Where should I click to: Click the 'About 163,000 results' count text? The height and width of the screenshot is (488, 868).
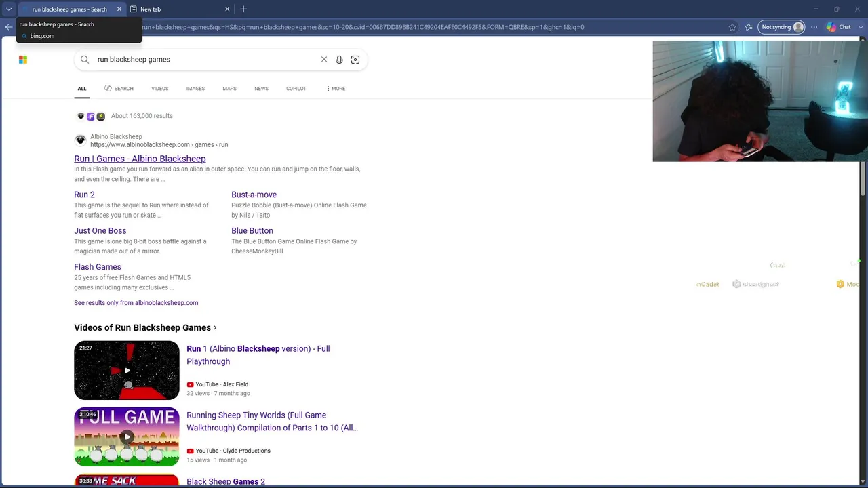point(142,116)
